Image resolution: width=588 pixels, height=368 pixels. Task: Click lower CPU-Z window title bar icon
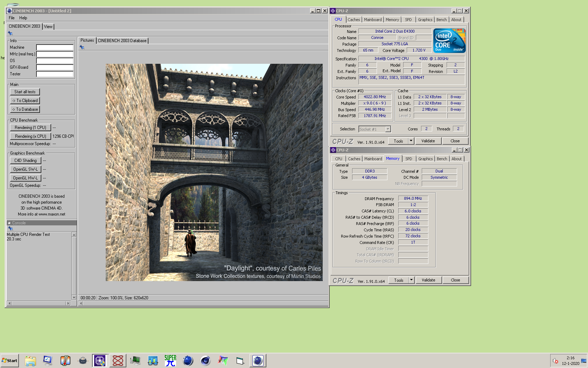[x=333, y=150]
